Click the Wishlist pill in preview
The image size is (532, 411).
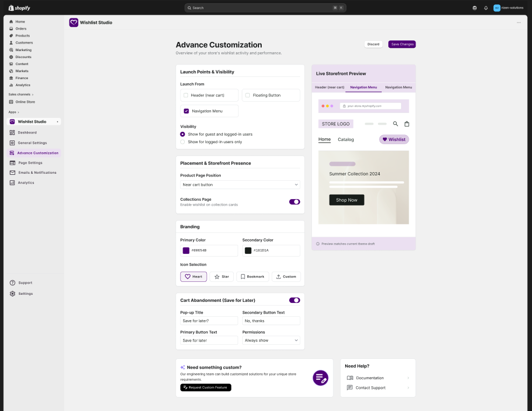point(394,139)
